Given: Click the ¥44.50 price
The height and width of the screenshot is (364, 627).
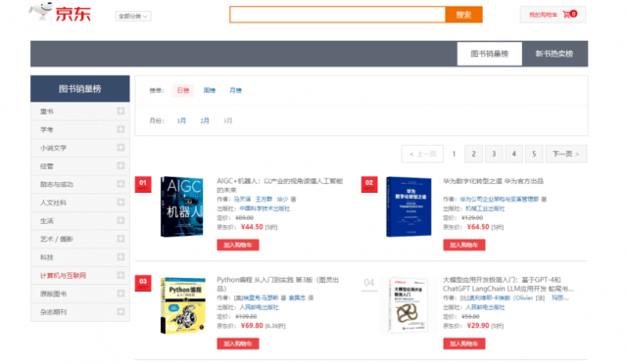Looking at the screenshot, I should coord(252,227).
